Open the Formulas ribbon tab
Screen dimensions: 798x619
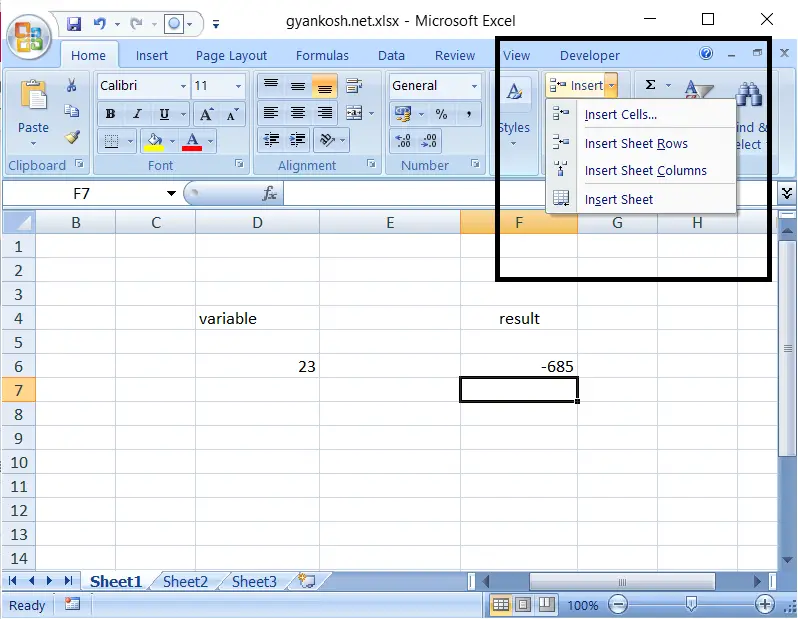click(x=322, y=55)
